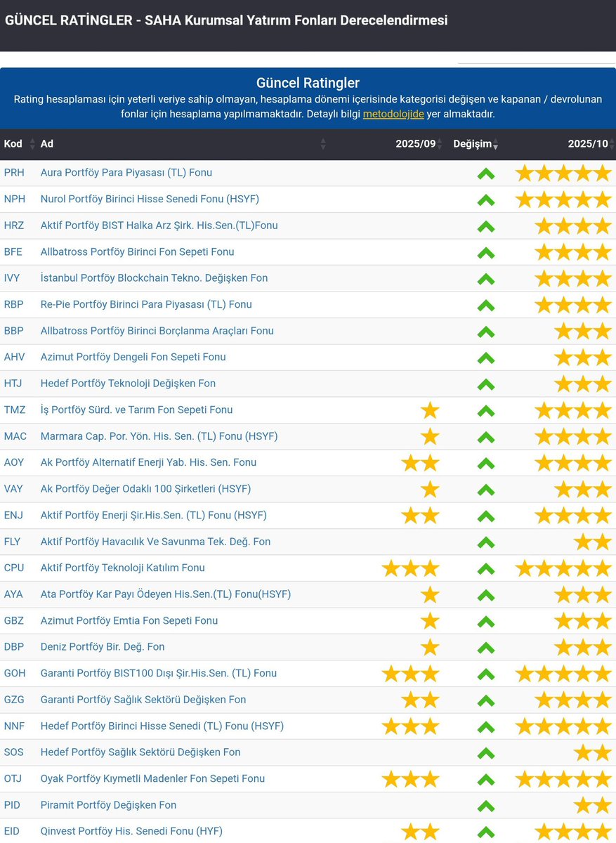Select fund code EID
616x843 pixels.
pos(12,831)
